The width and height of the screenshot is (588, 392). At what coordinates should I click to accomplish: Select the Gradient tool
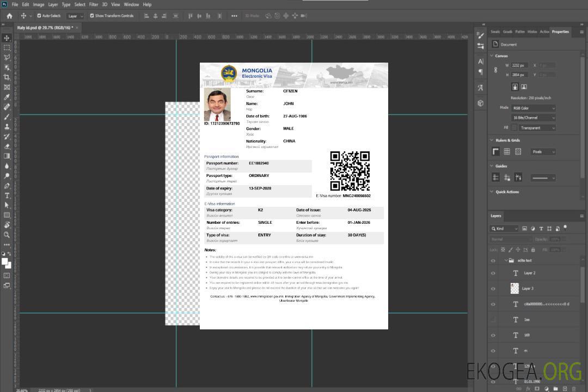(7, 156)
